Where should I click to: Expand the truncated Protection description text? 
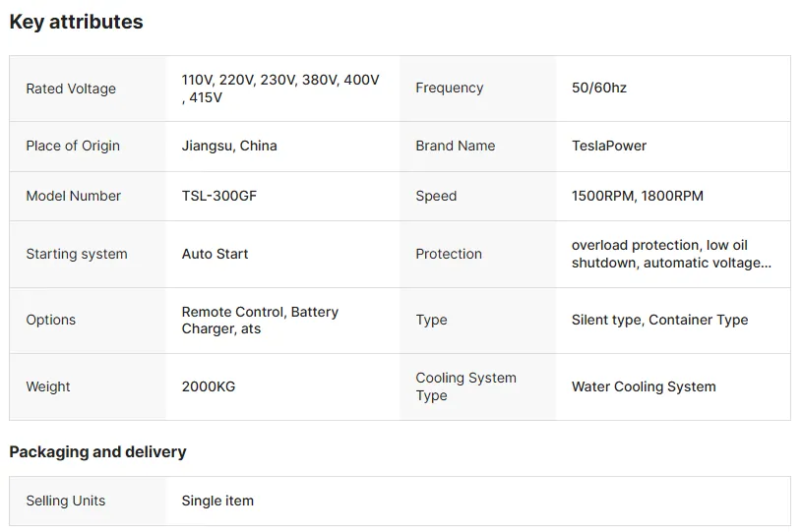(x=671, y=254)
